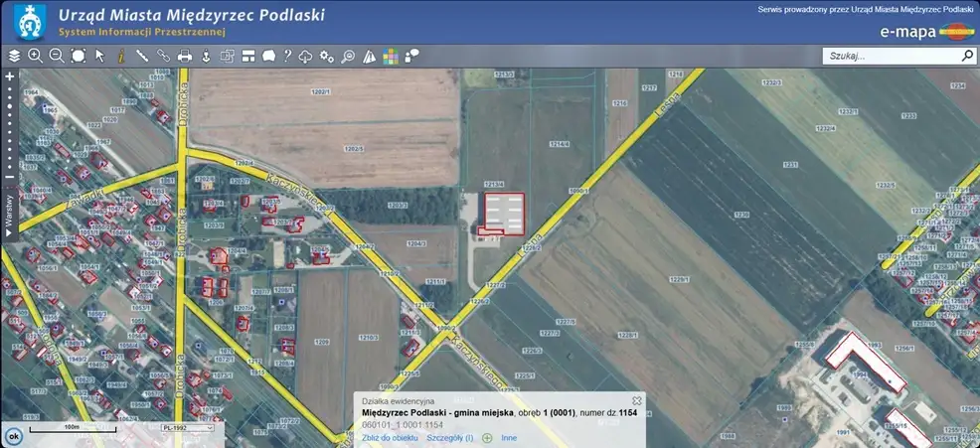This screenshot has width=980, height=448.
Task: Close the Działka ewidencyjna info popup
Action: point(637,400)
